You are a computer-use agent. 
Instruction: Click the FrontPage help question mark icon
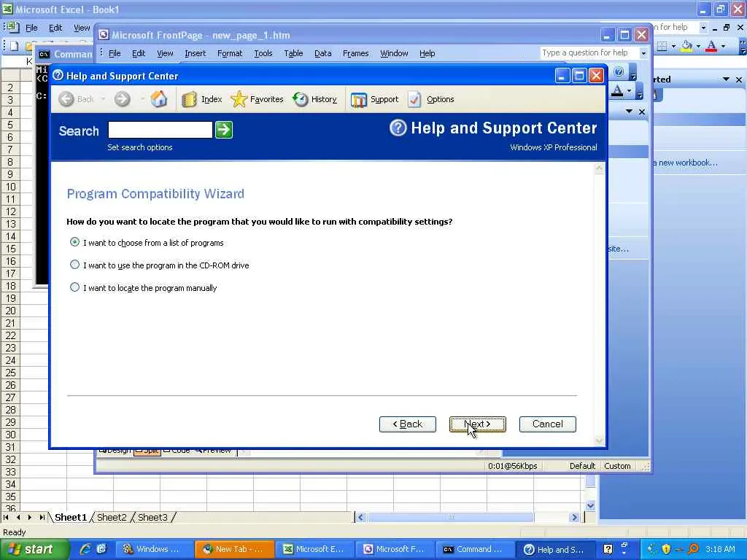(619, 71)
